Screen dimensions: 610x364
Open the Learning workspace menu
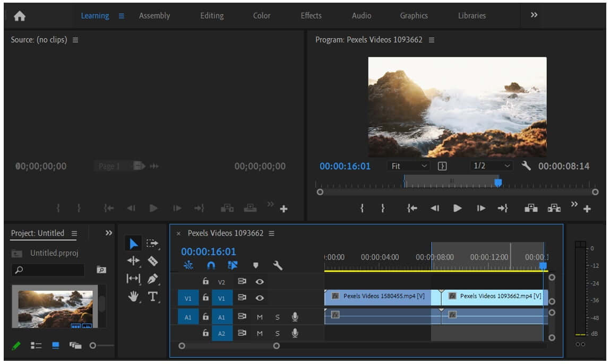click(122, 16)
